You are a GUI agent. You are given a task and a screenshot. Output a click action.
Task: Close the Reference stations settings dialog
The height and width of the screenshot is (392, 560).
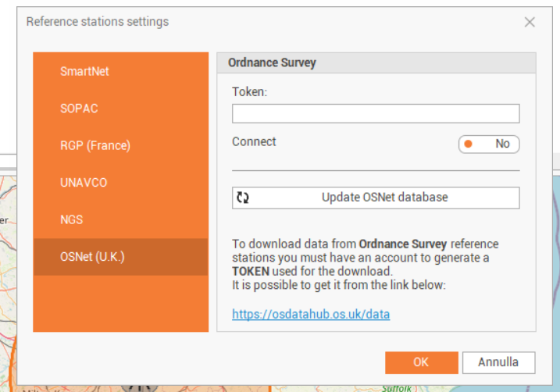pos(530,22)
